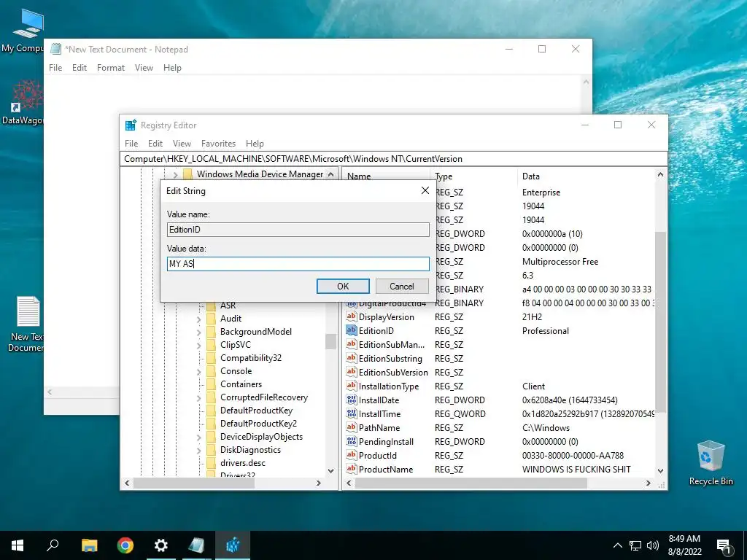Select the PendingInstall DWORD icon
This screenshot has height=560, width=747.
[x=352, y=441]
